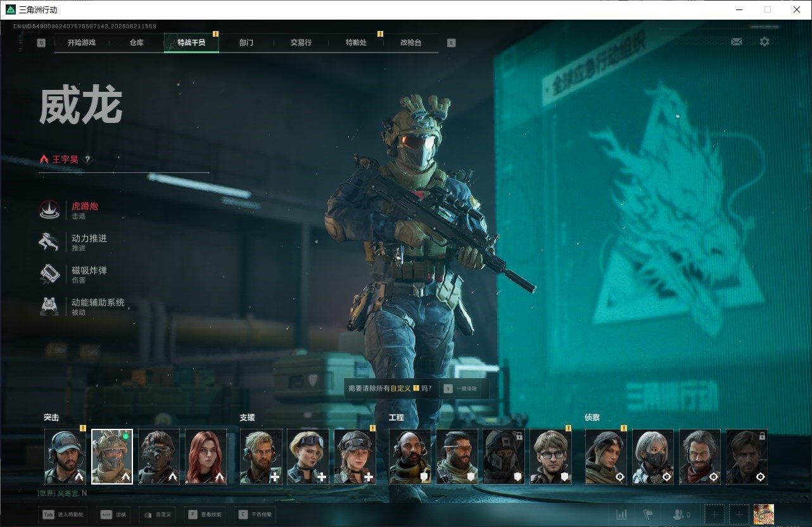Select the gray-haired masked operator under 侦察
Screen dimensions: 812x527
pyautogui.click(x=653, y=457)
